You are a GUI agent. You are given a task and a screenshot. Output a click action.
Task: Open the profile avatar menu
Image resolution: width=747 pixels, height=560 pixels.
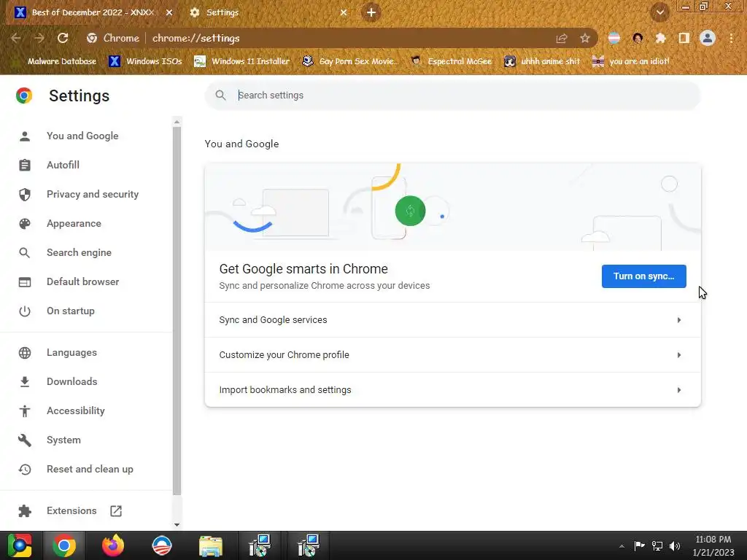pyautogui.click(x=708, y=38)
